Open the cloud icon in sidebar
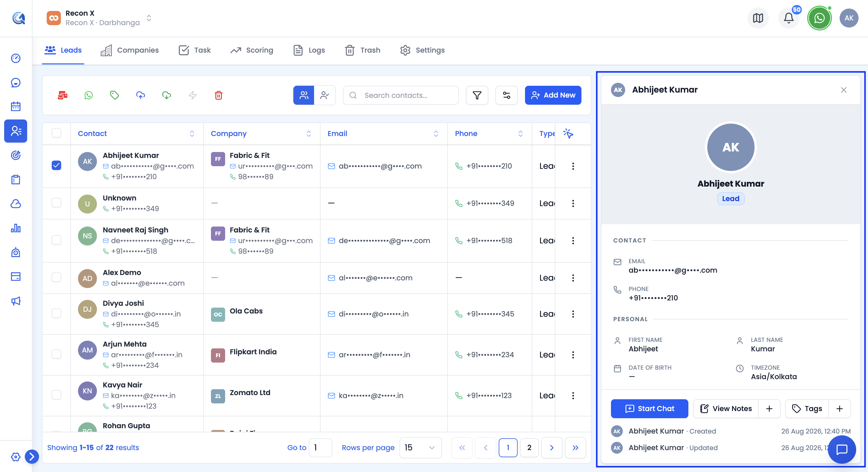 click(x=15, y=204)
